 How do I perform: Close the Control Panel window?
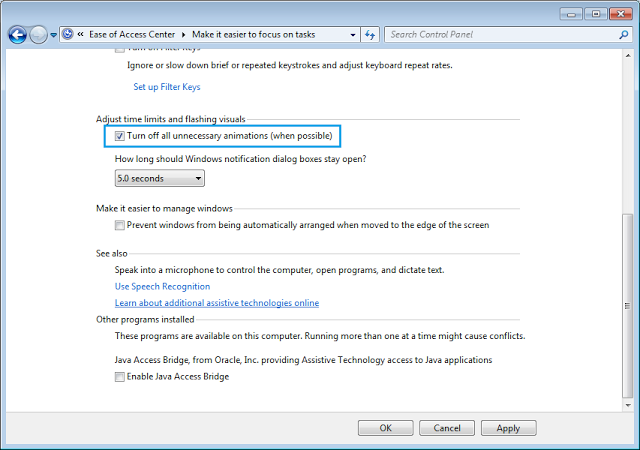tap(621, 14)
